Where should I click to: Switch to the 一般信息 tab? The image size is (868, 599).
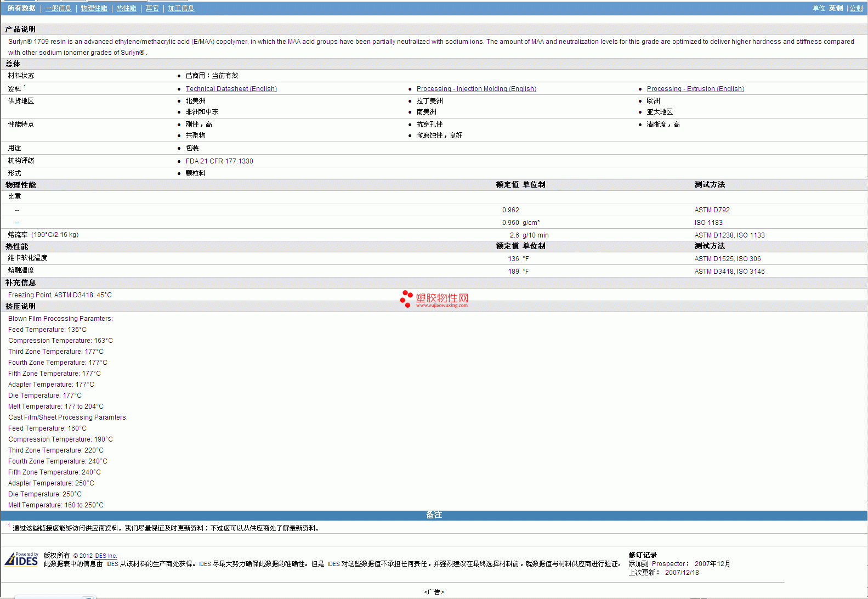[58, 8]
